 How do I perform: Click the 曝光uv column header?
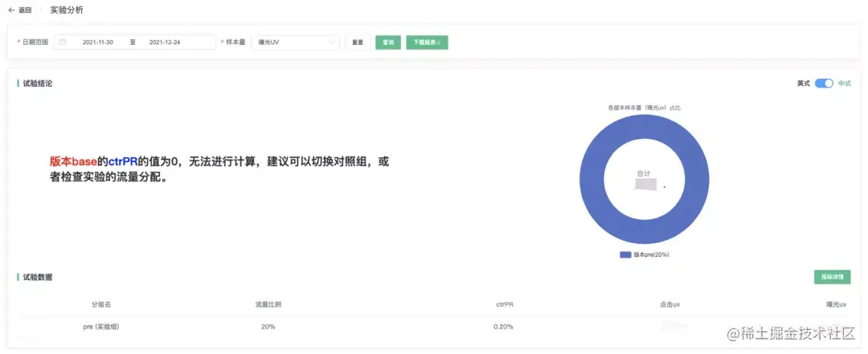[x=836, y=305]
